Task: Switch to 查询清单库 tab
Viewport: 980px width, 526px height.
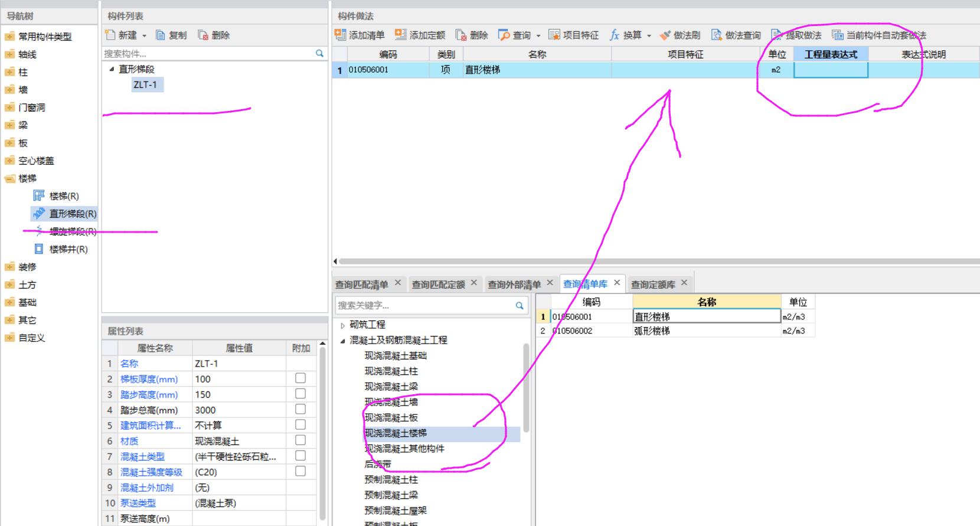Action: tap(585, 285)
